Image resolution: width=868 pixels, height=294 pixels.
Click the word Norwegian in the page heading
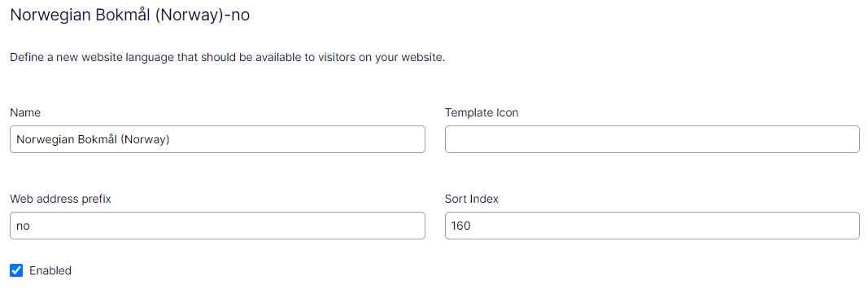pyautogui.click(x=46, y=15)
